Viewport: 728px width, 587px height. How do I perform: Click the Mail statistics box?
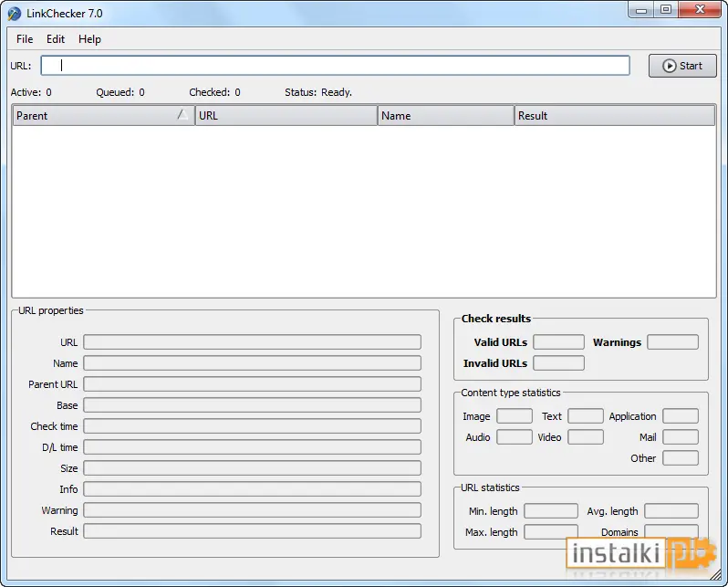pyautogui.click(x=681, y=437)
